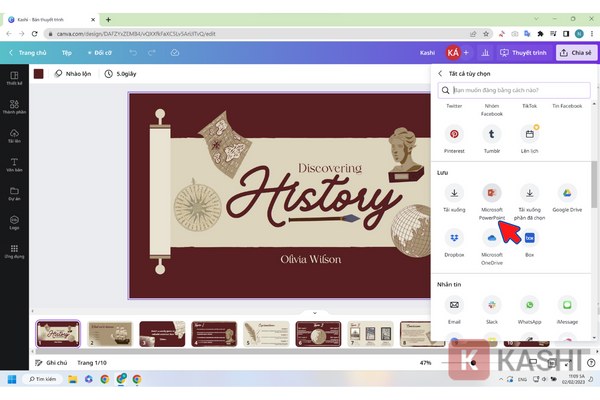Click the Trang 1/10 page indicator
Screen dimensions: 600x400
click(92, 362)
